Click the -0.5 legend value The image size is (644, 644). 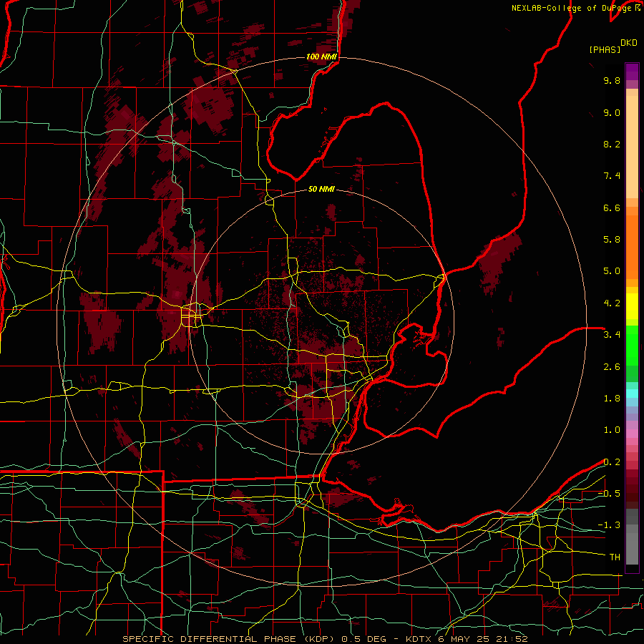point(609,494)
